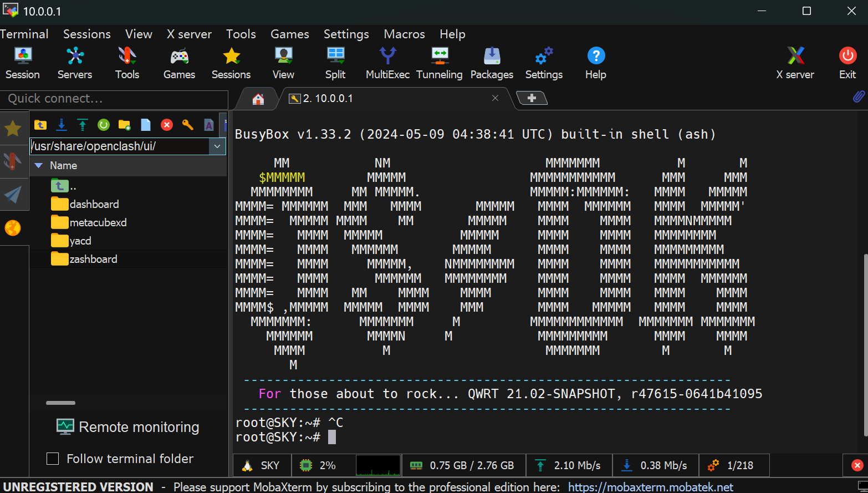Enable Follow terminal folder checkbox
The width and height of the screenshot is (868, 493).
click(53, 459)
